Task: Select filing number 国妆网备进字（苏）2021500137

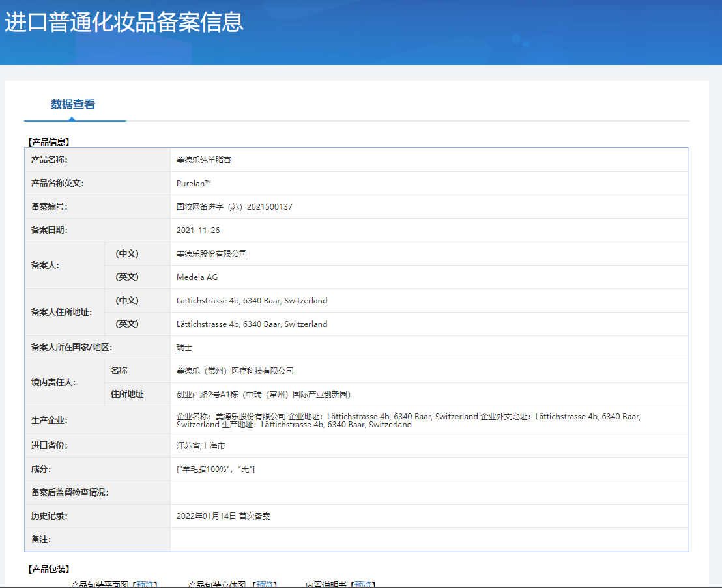Action: [x=234, y=207]
